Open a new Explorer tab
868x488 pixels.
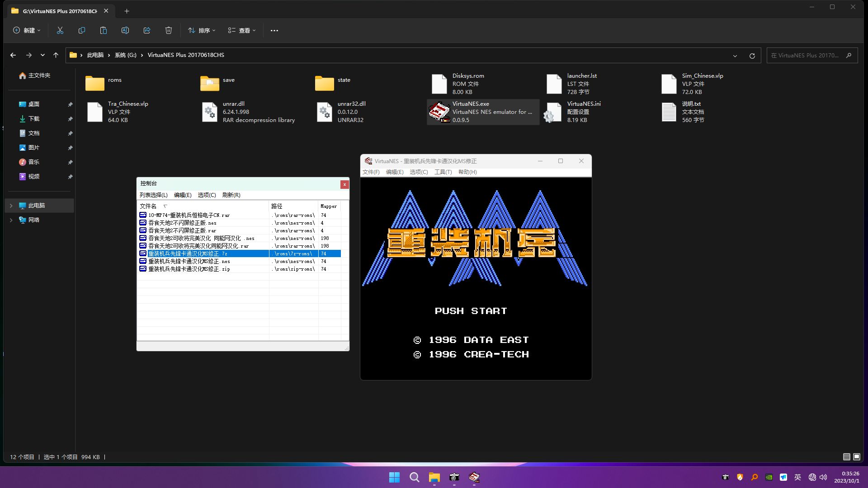point(127,11)
